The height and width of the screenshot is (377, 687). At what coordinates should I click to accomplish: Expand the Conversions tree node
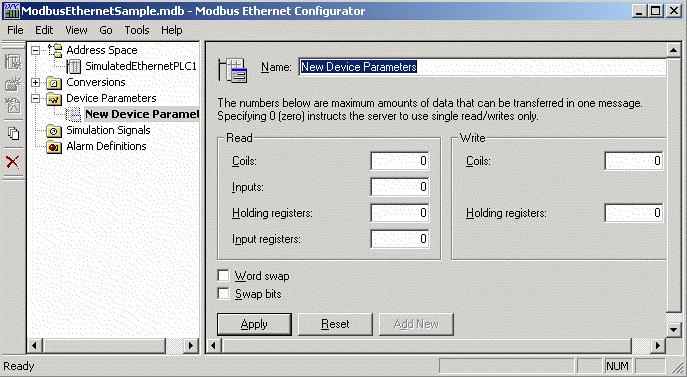(x=36, y=82)
